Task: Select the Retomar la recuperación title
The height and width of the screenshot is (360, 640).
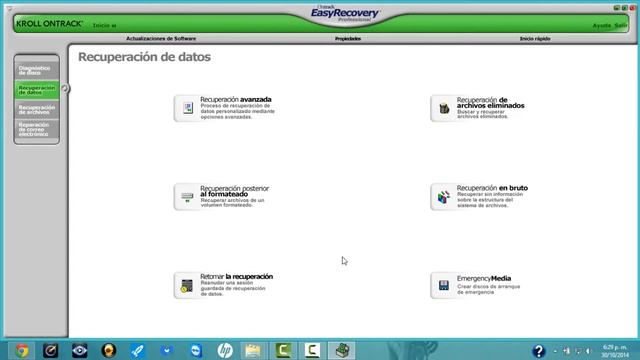Action: pos(236,276)
